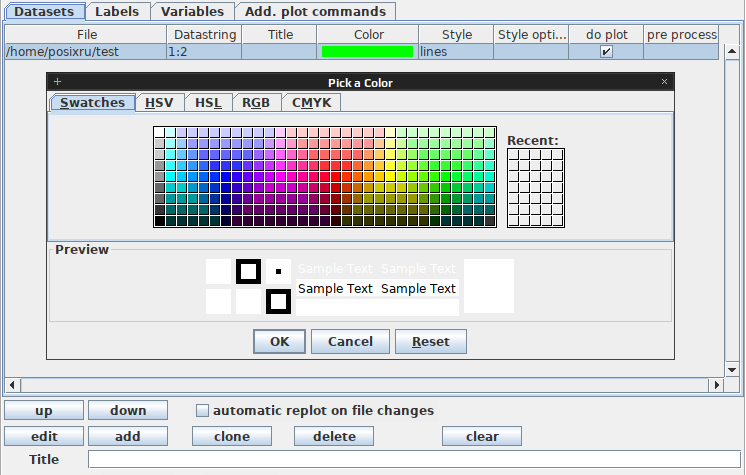Screen dimensions: 746x475
Task: Click the Datastring column header
Action: [205, 35]
